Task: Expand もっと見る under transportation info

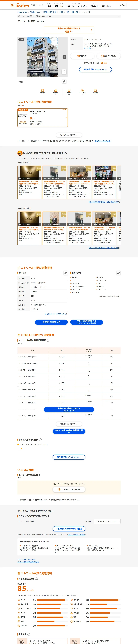Action: (x=89, y=48)
